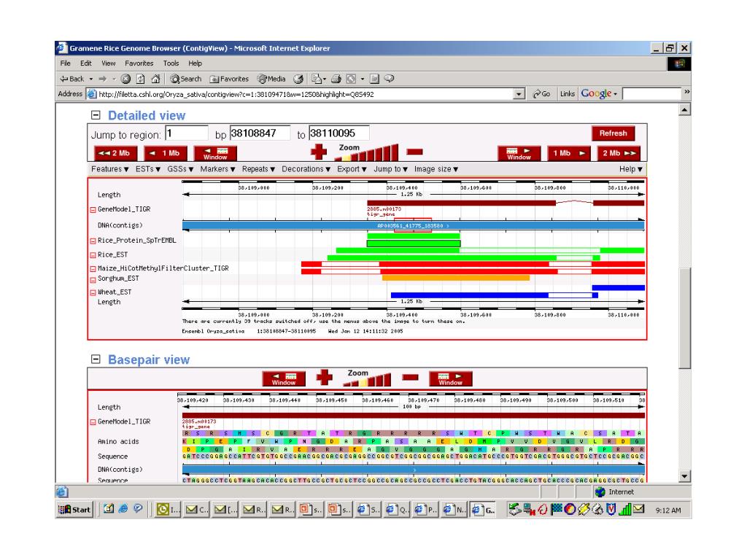747x560 pixels.
Task: Click the Discuss icon in the toolbar
Action: click(x=390, y=79)
